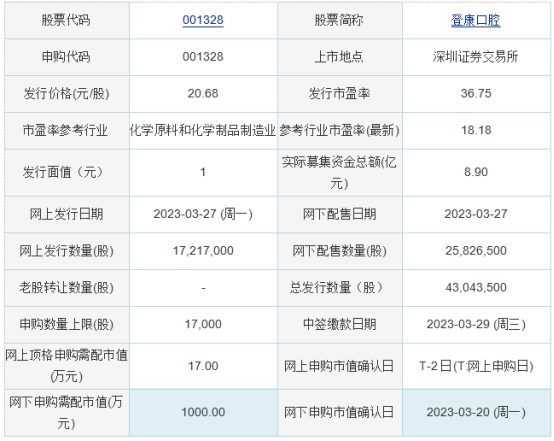Select the 25,826,500 offline placement quantity

tap(476, 251)
